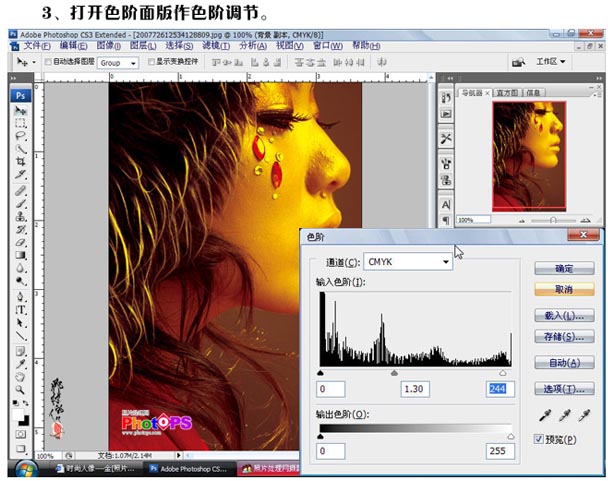Click the 存储(S)... button
608x481 pixels.
click(x=564, y=336)
